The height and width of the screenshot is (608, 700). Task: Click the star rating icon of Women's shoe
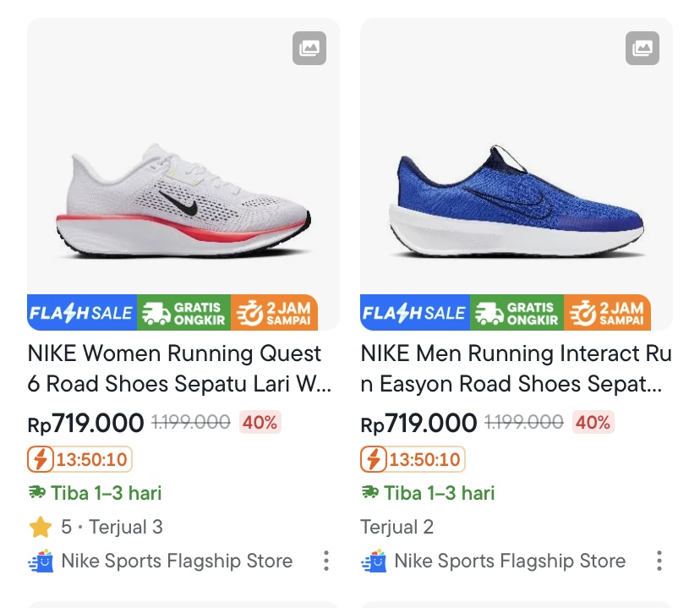(41, 528)
